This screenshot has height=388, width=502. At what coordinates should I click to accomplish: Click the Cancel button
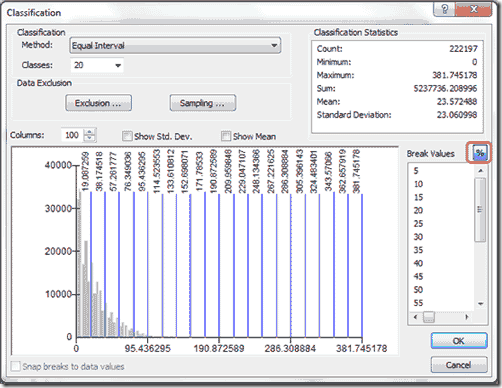pos(459,365)
